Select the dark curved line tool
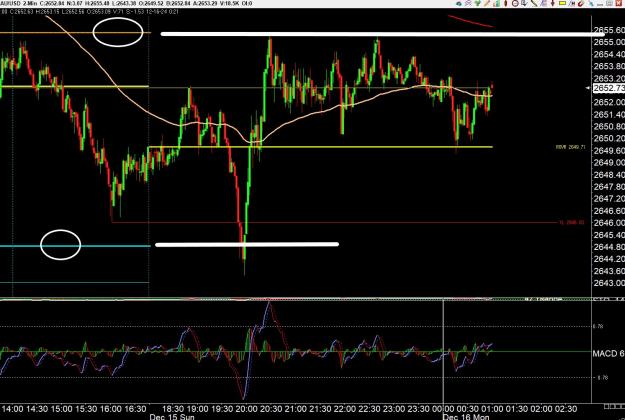The image size is (625, 420). click(533, 3)
